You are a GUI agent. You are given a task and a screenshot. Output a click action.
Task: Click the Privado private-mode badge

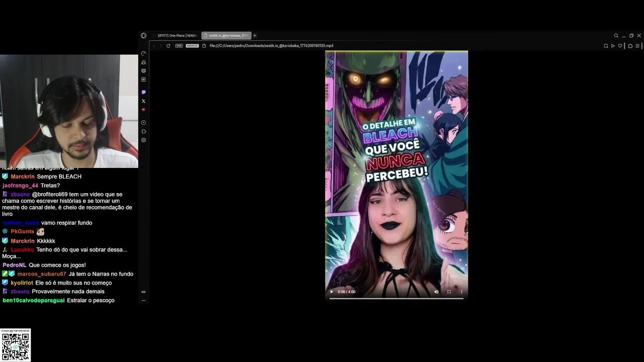pyautogui.click(x=192, y=46)
